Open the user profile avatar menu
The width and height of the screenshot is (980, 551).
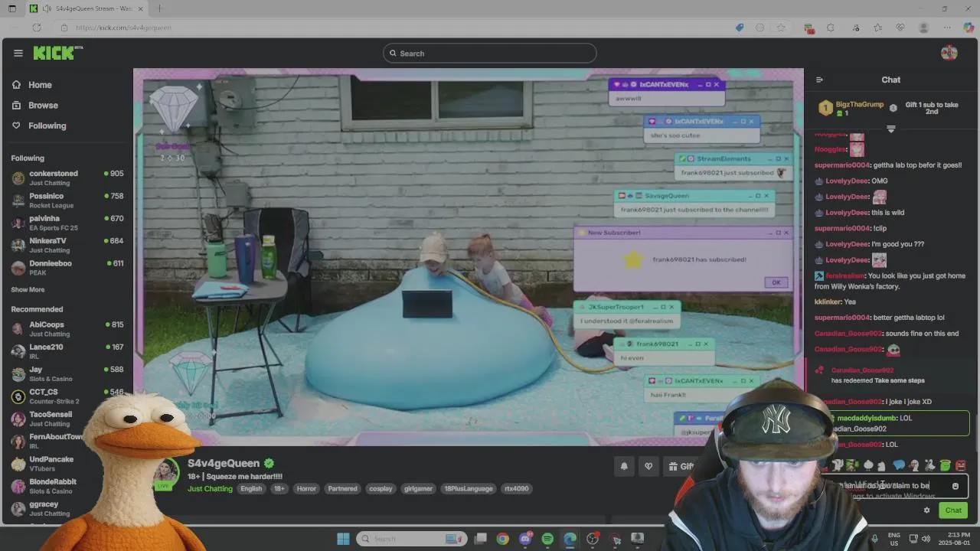(x=949, y=53)
